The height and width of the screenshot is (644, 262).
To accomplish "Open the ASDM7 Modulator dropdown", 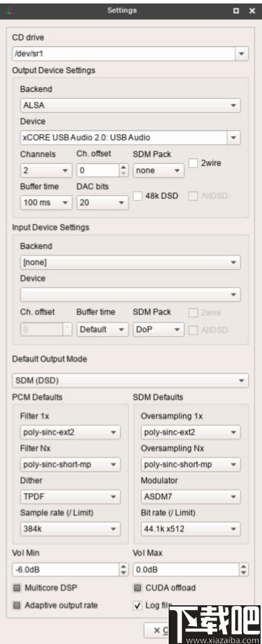I will pos(191,497).
